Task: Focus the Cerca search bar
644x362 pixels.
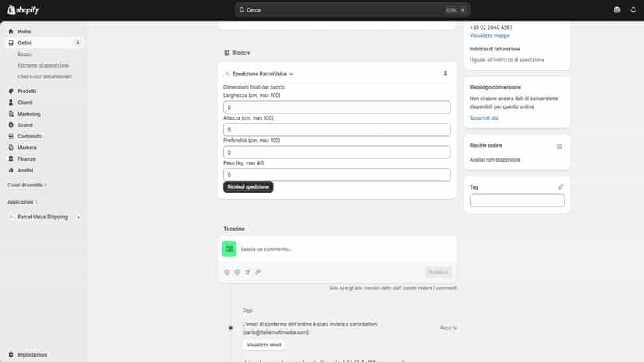Action: coord(352,10)
